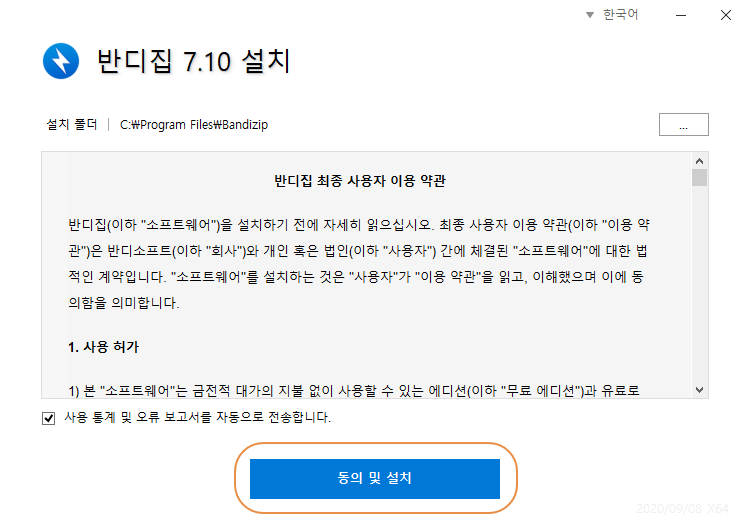
Task: Open the 한국어 language dropdown
Action: click(613, 15)
